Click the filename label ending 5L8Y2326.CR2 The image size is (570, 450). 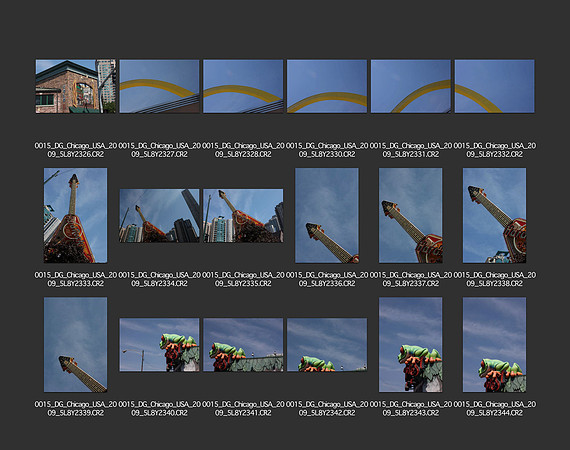76,150
